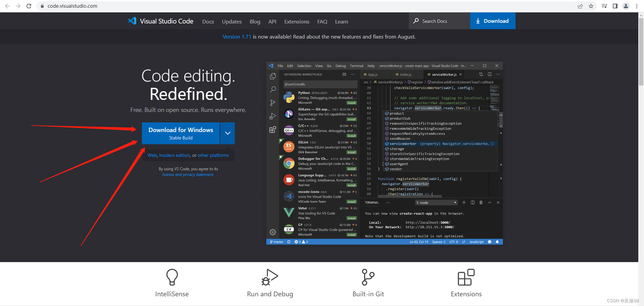Image resolution: width=644 pixels, height=306 pixels.
Task: Open the editor more actions ellipsis
Action: point(498,74)
